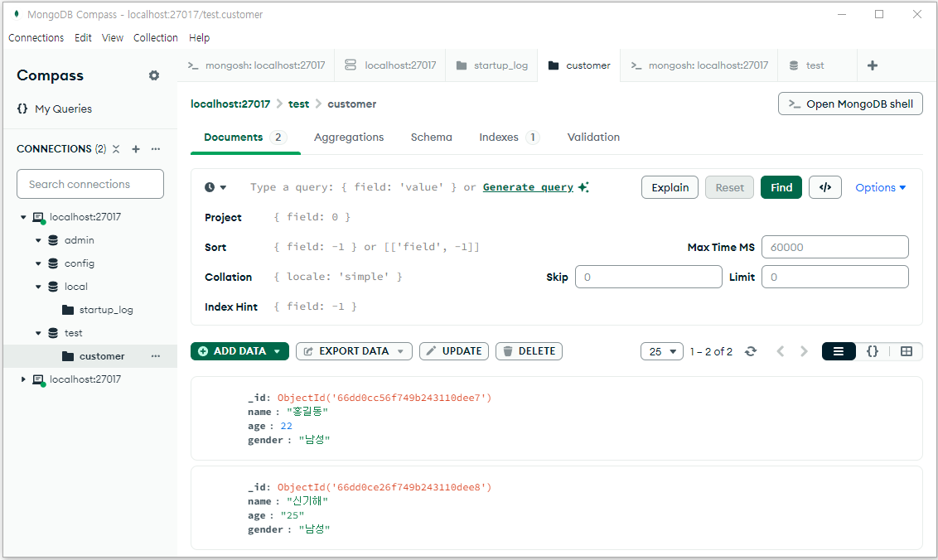The width and height of the screenshot is (938, 560).
Task: Go to next page of documents
Action: (x=804, y=351)
